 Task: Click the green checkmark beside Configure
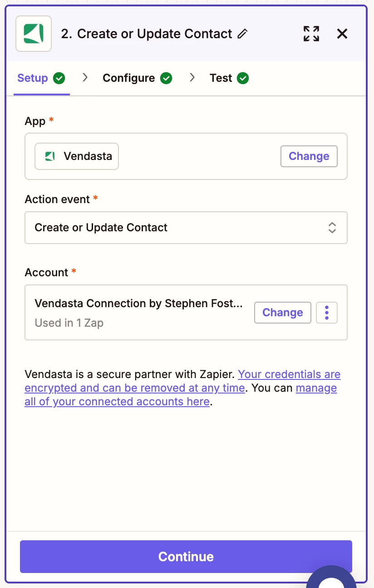pyautogui.click(x=167, y=78)
